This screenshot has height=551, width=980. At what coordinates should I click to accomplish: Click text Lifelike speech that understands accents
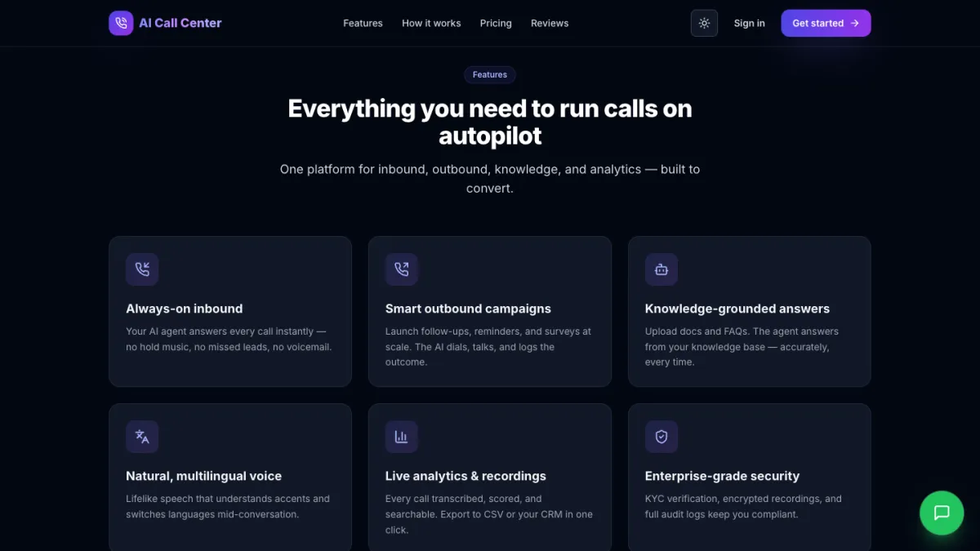click(x=228, y=506)
